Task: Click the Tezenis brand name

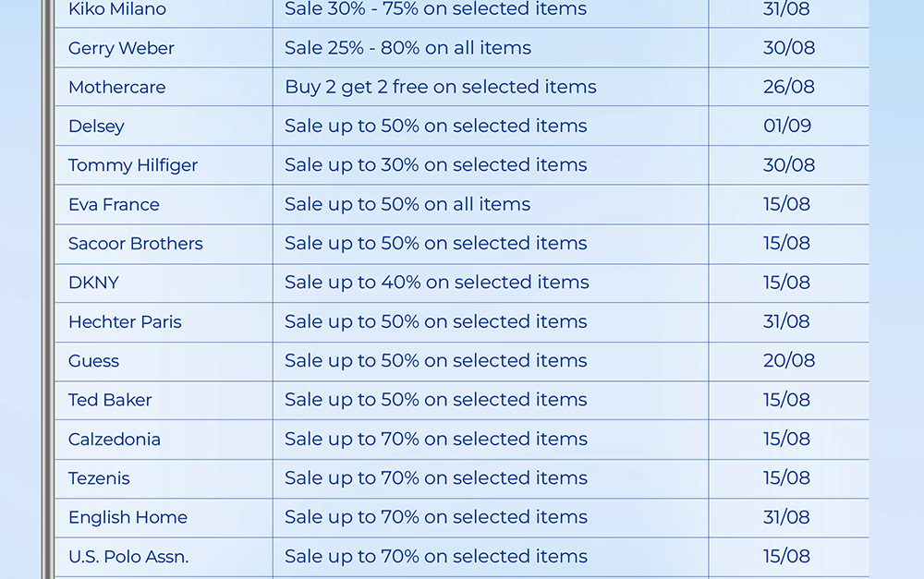Action: [x=99, y=478]
